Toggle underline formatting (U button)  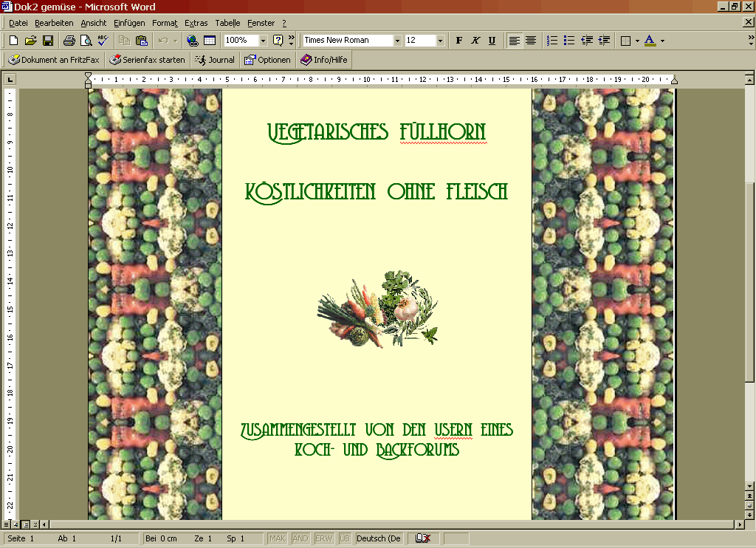(x=492, y=41)
